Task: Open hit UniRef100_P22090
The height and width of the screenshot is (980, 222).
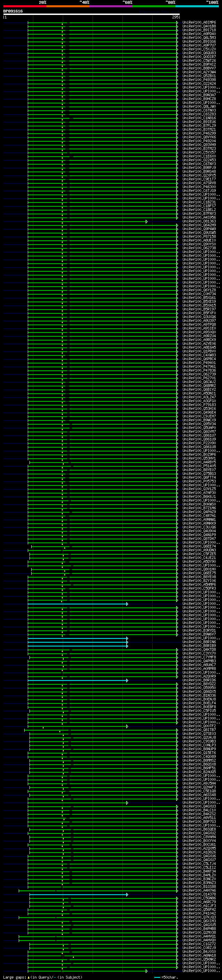Action: pos(199,443)
